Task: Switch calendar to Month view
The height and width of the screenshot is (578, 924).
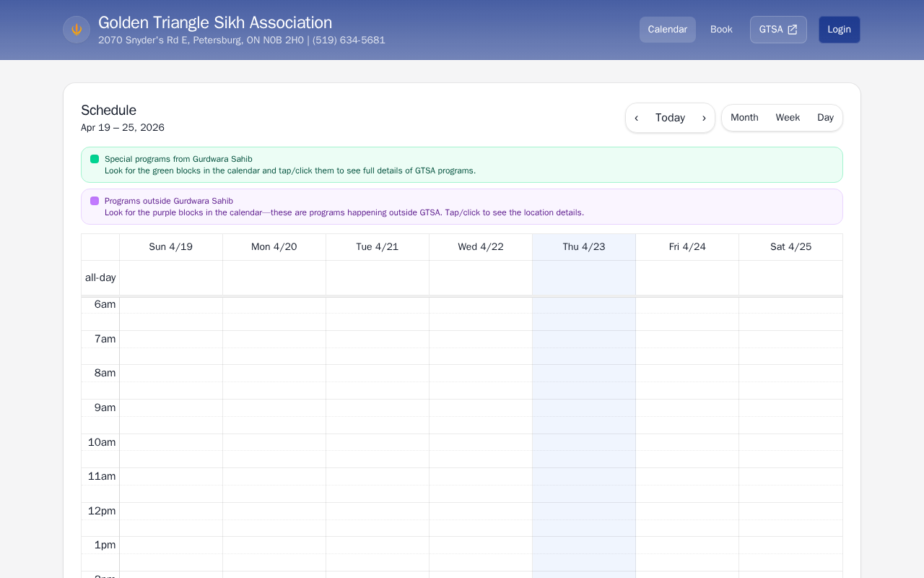Action: [744, 118]
